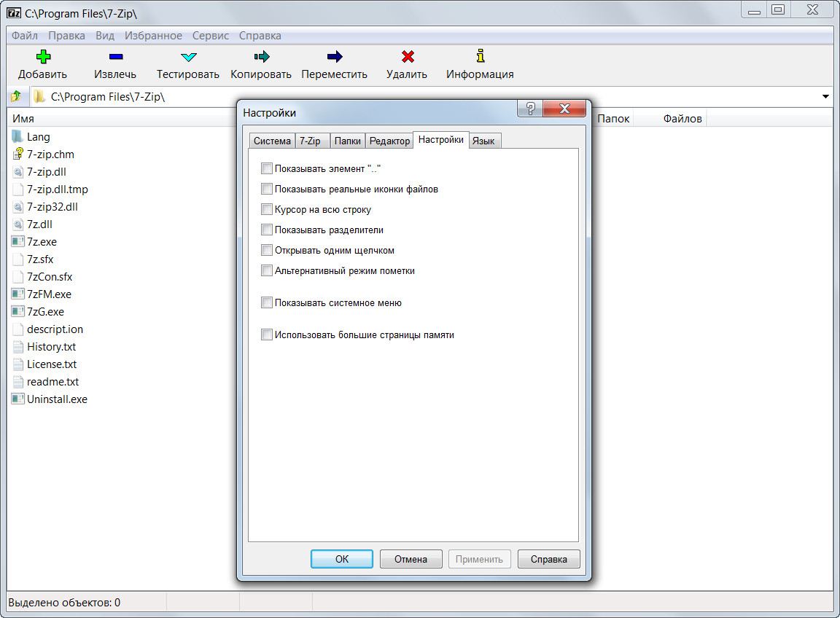Image resolution: width=840 pixels, height=618 pixels.
Task: Enable Открывать одним щелчком checkbox
Action: click(266, 249)
